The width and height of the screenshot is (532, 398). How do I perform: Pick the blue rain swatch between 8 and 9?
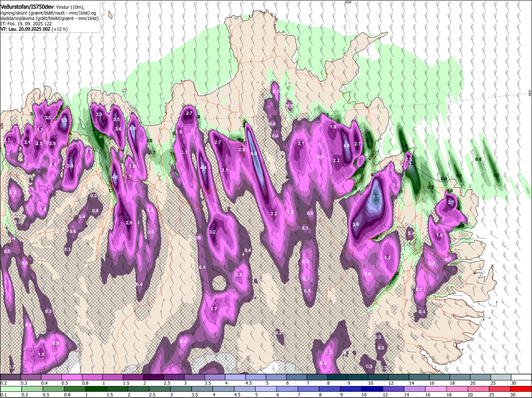click(x=331, y=389)
